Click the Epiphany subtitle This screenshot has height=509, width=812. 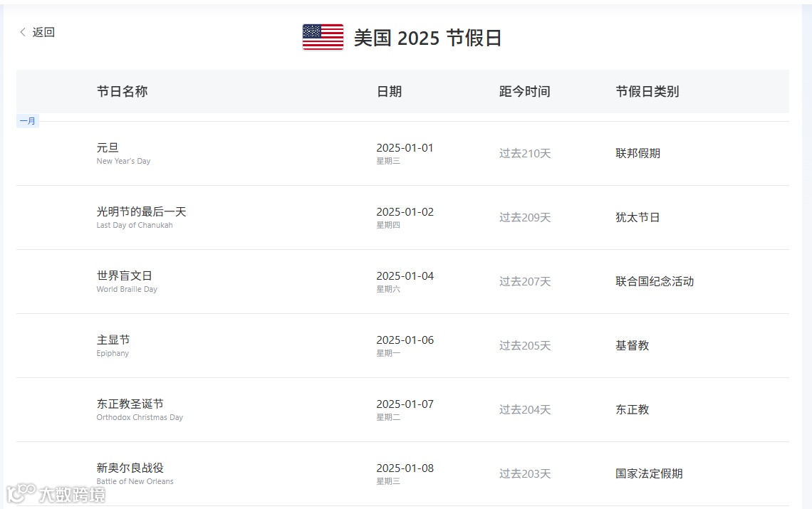(x=113, y=353)
